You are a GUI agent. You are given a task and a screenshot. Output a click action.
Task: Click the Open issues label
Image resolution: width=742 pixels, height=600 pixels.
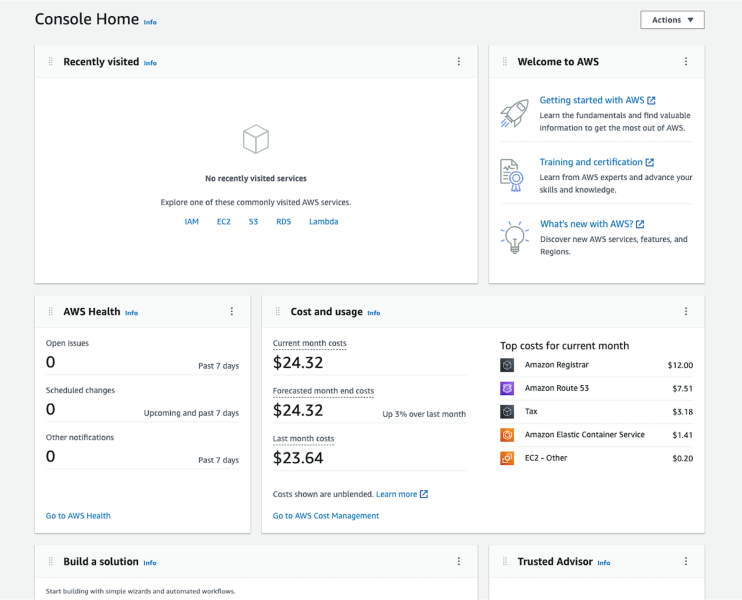tap(67, 343)
